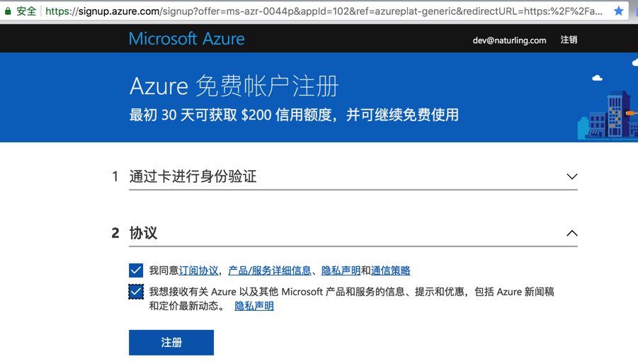The image size is (638, 364).
Task: Select the signup.azure.com URL in address bar
Action: tap(324, 11)
